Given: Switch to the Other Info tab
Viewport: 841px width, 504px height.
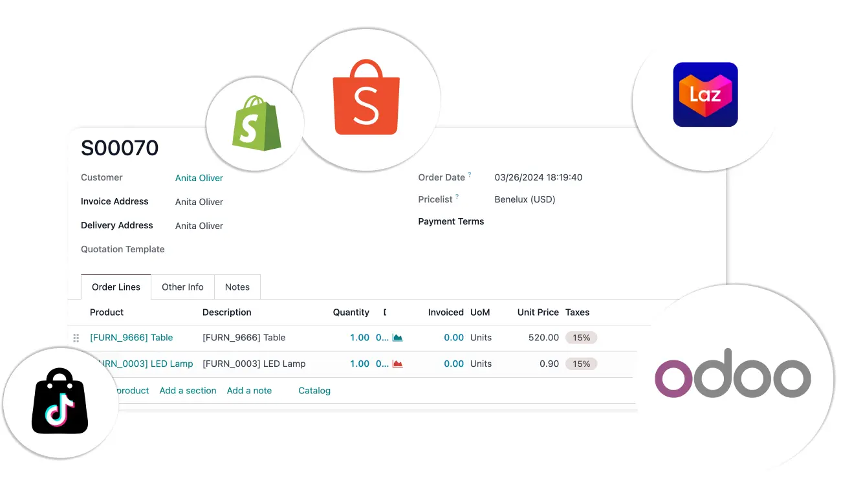Looking at the screenshot, I should point(182,287).
